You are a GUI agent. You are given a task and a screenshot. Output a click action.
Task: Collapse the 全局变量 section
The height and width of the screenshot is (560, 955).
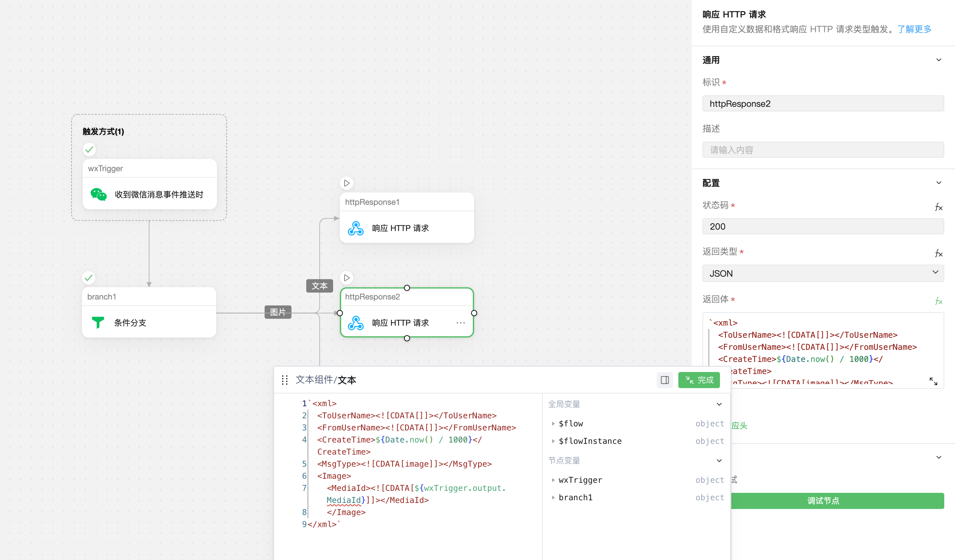coord(719,404)
